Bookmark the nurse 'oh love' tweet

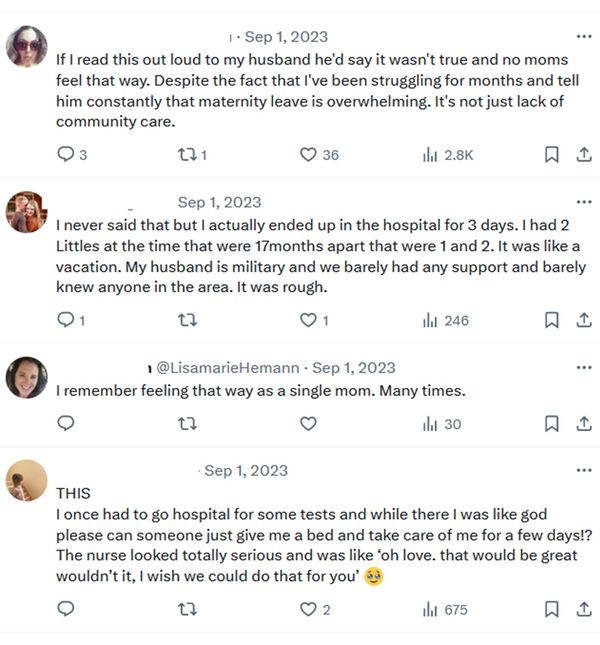coord(551,609)
